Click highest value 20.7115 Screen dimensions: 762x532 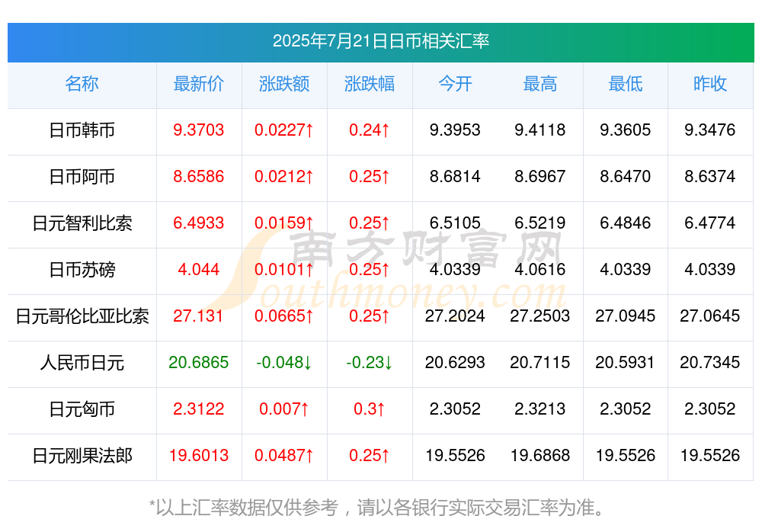[x=540, y=362]
